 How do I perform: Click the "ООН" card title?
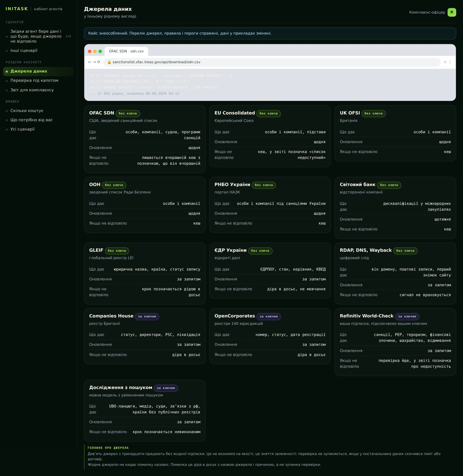tap(95, 184)
